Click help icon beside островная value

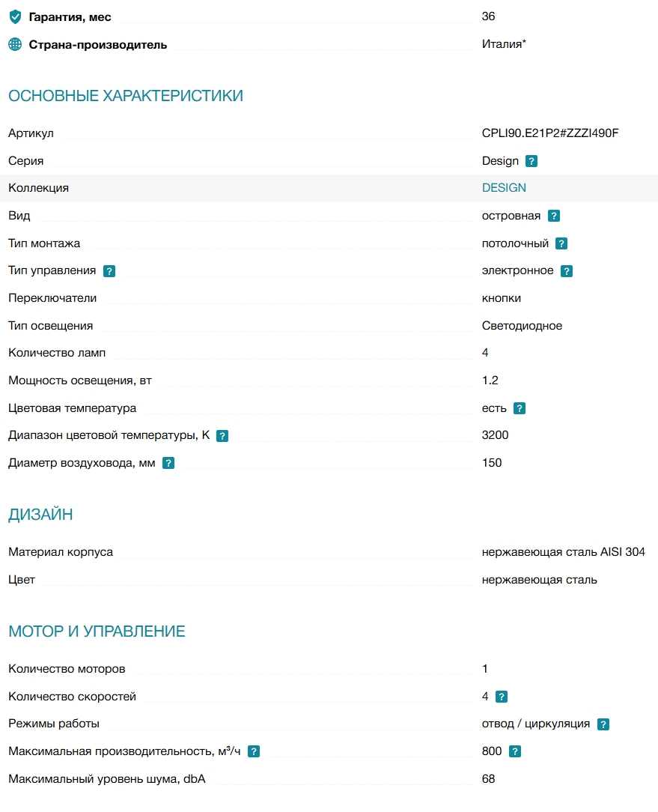click(554, 216)
